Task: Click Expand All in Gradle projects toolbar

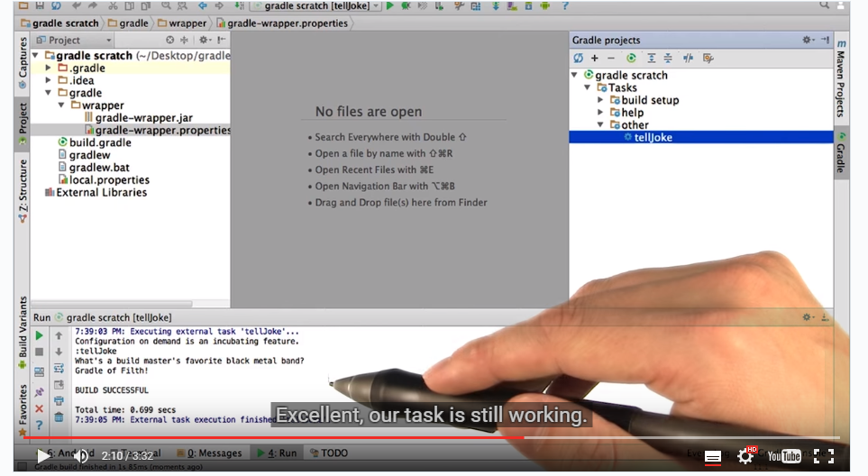Action: point(652,58)
